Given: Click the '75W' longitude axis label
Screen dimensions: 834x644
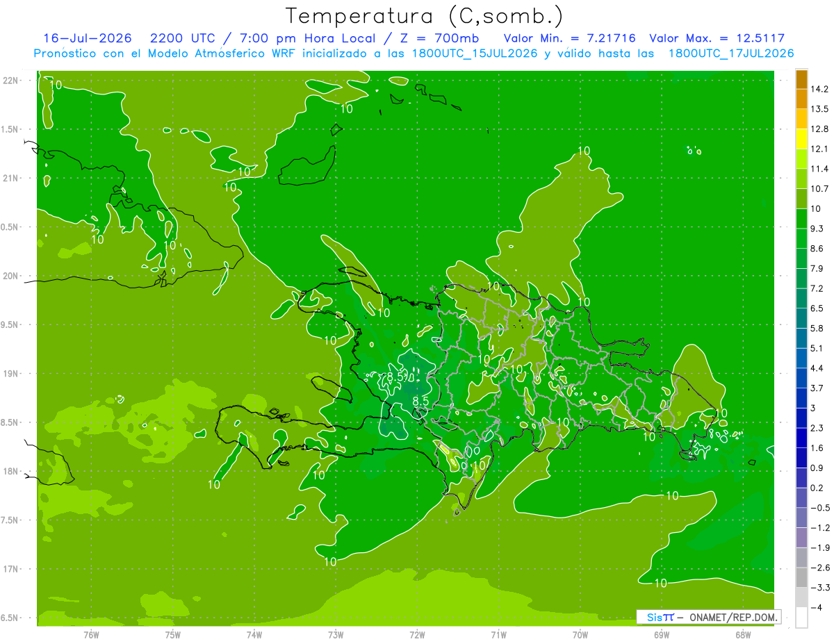Looking at the screenshot, I should (x=173, y=634).
